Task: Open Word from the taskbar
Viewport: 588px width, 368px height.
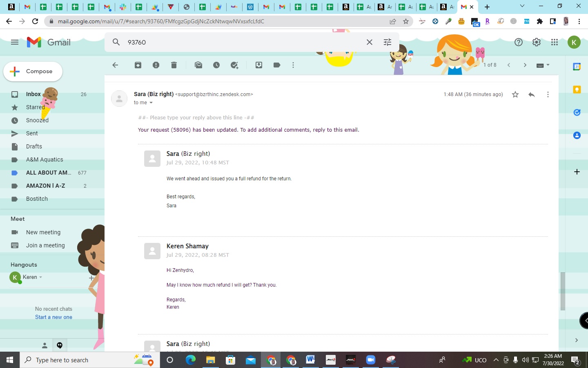Action: (x=310, y=360)
